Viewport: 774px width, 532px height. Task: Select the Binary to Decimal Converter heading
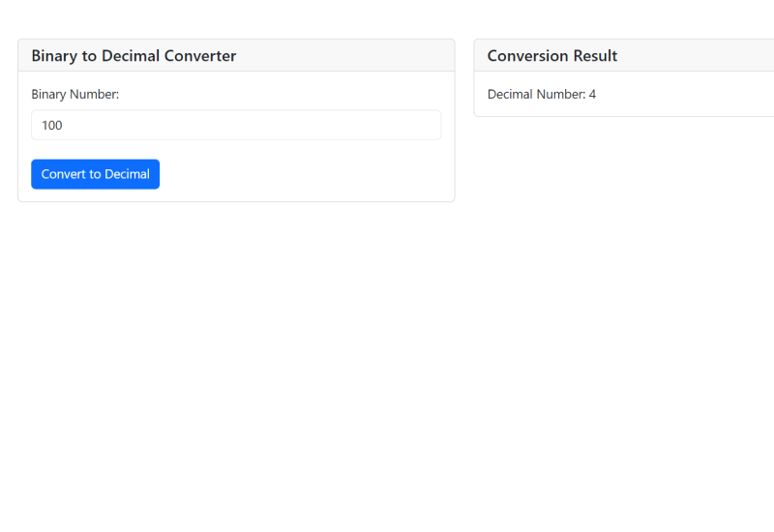pyautogui.click(x=134, y=56)
